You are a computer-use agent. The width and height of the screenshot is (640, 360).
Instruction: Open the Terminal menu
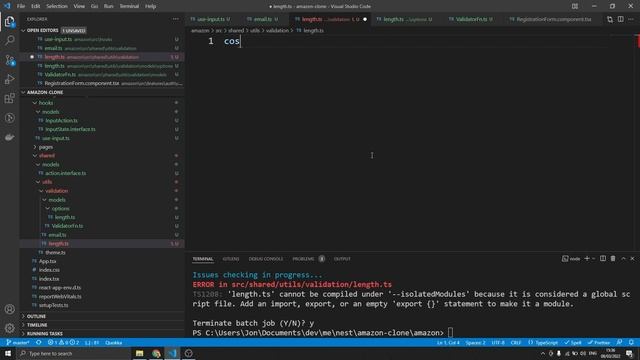click(x=129, y=6)
